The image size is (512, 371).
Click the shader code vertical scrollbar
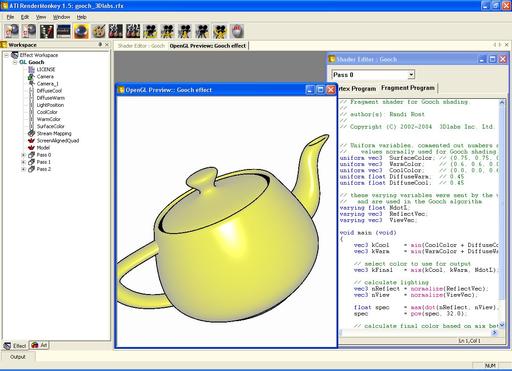[x=502, y=213]
